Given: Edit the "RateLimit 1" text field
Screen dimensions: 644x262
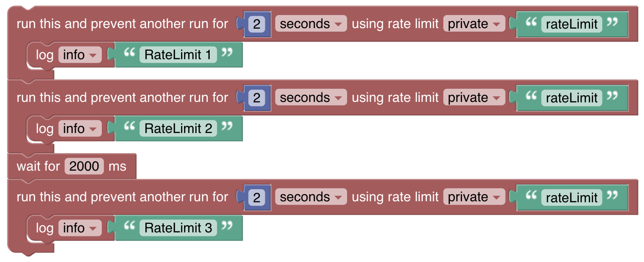Looking at the screenshot, I should (178, 55).
